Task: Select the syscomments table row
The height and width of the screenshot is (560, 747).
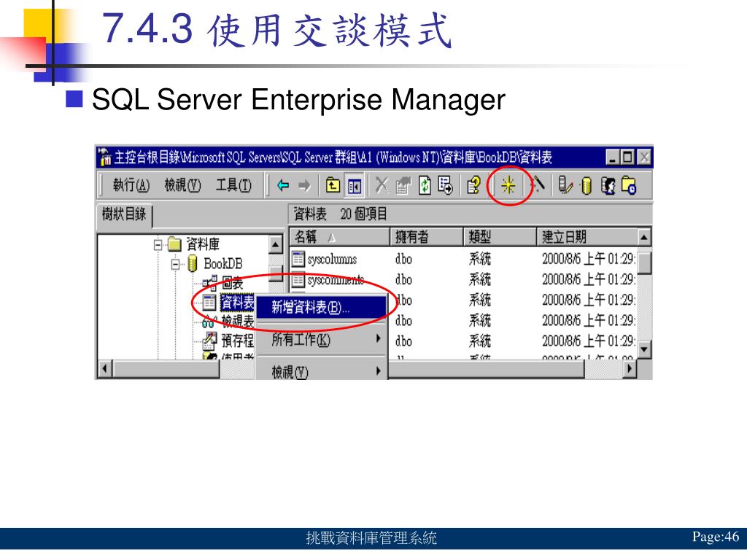Action: pyautogui.click(x=463, y=279)
